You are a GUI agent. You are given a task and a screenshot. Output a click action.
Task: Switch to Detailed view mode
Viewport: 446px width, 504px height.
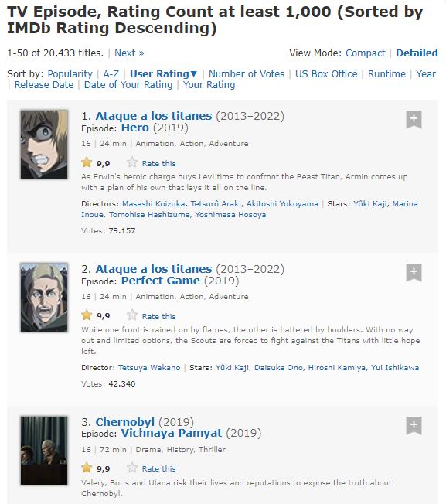tap(417, 53)
